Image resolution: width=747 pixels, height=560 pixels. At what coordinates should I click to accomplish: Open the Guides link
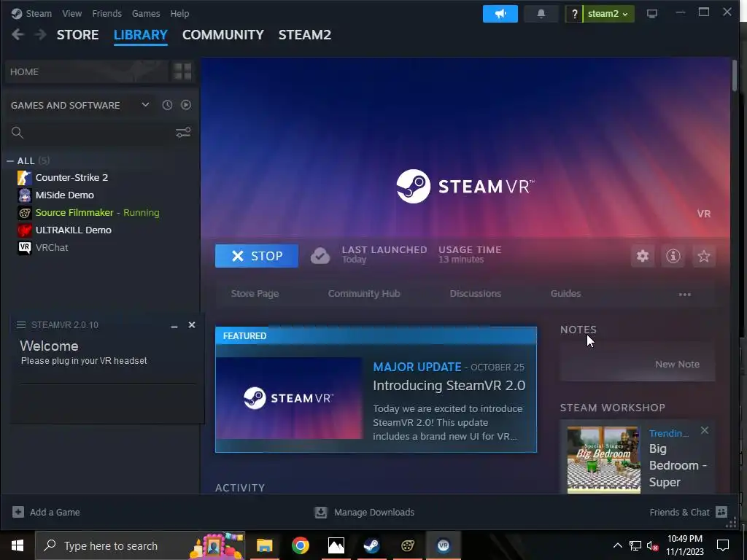pyautogui.click(x=565, y=294)
